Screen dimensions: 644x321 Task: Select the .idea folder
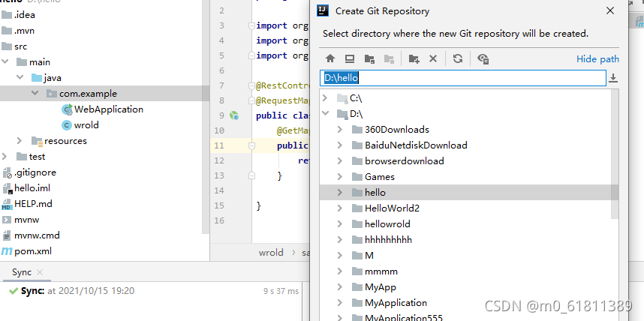coord(19,15)
